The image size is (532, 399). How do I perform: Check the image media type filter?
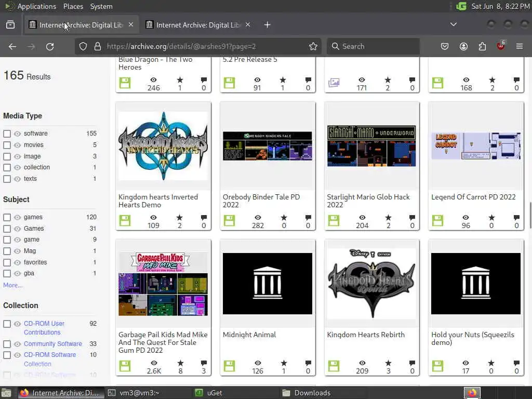point(7,156)
